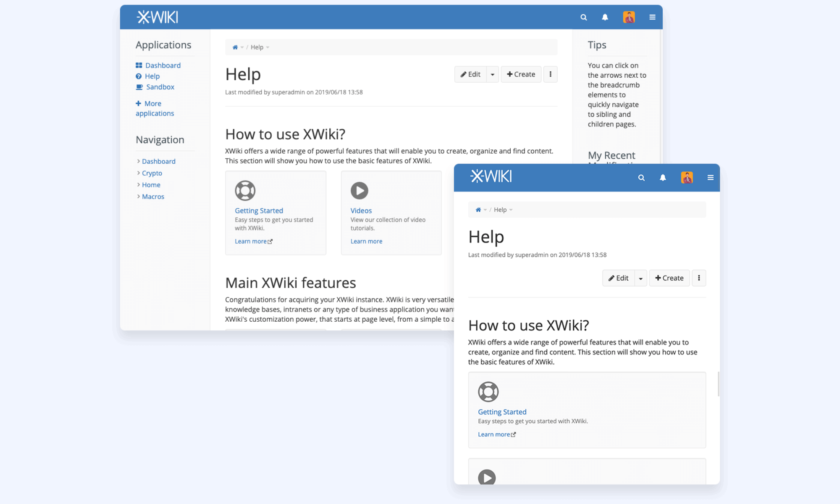The image size is (840, 504).
Task: Click the user avatar in the back window
Action: click(629, 17)
